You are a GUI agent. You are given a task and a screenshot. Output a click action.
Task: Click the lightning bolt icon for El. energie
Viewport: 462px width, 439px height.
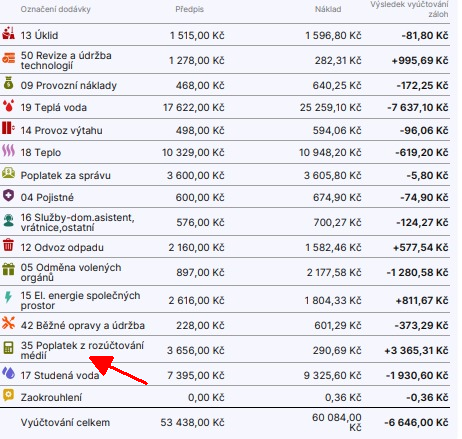(8, 297)
